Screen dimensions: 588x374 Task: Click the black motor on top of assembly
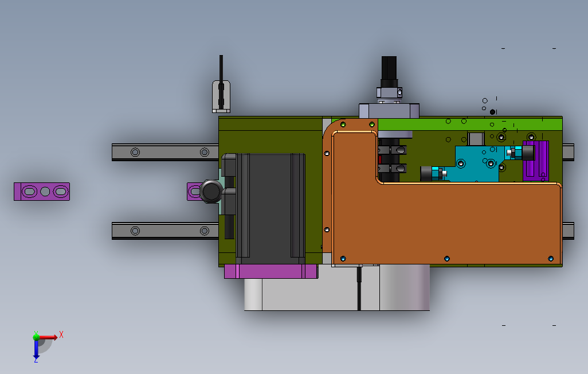[389, 72]
